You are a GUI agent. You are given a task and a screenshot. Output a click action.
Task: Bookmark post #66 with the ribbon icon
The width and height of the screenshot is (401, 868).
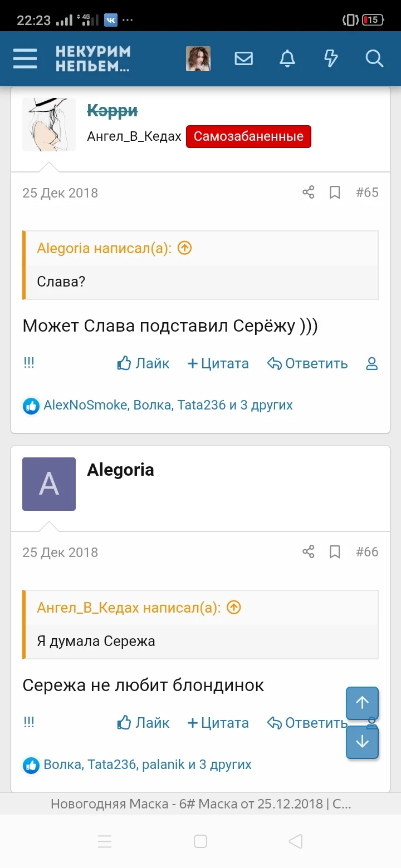(335, 551)
